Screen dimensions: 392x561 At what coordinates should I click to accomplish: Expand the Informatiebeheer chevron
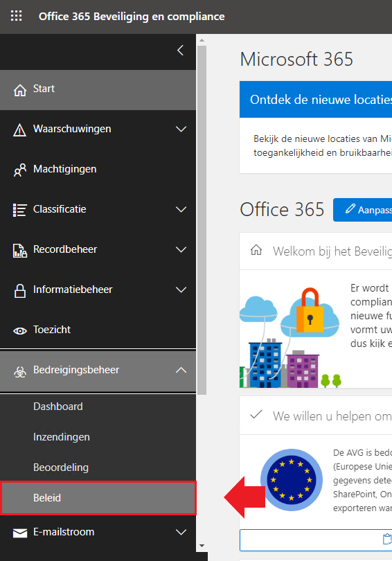(181, 290)
